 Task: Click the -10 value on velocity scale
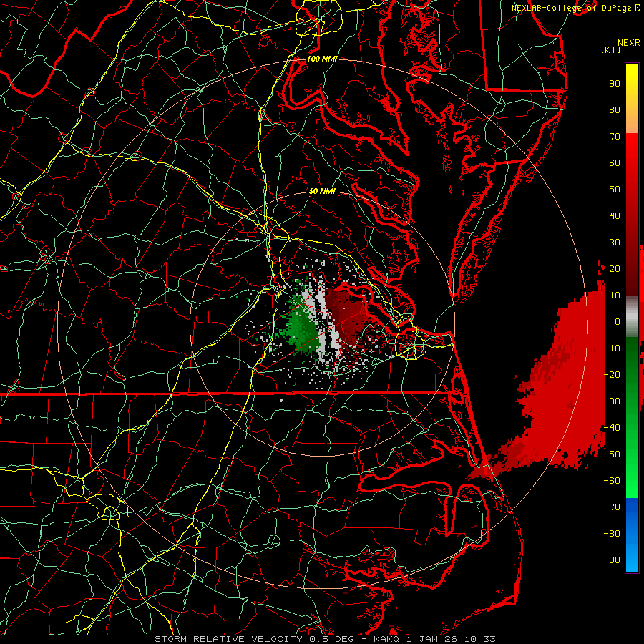(612, 348)
